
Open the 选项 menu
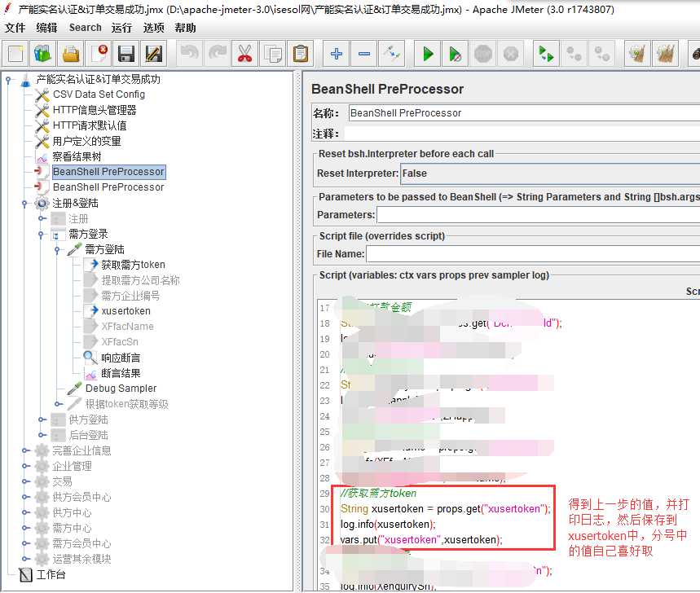click(153, 28)
